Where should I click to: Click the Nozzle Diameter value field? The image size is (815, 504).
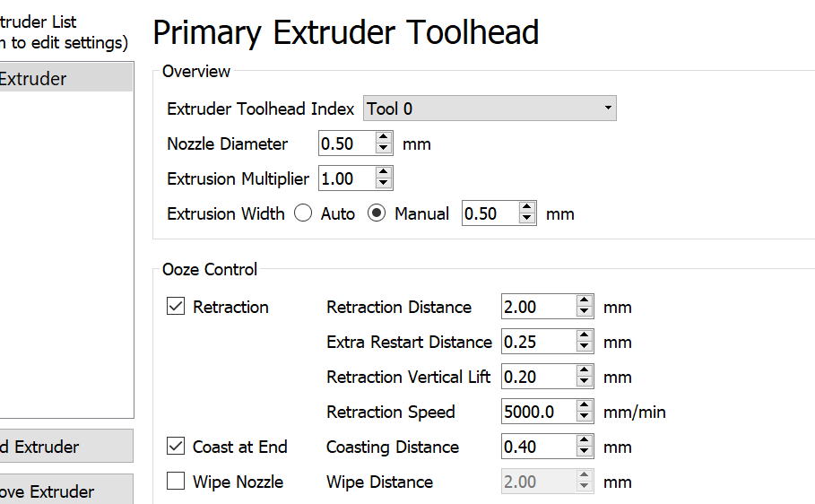pyautogui.click(x=347, y=143)
